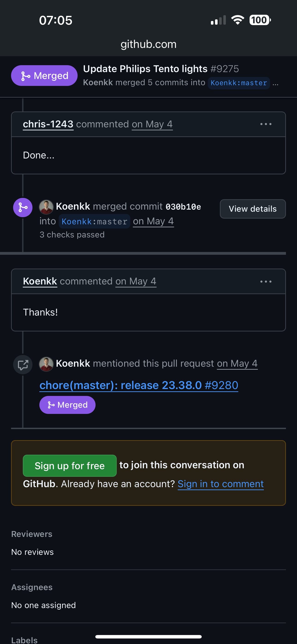
Task: Open the chris-1243 author profile link
Action: pyautogui.click(x=48, y=124)
